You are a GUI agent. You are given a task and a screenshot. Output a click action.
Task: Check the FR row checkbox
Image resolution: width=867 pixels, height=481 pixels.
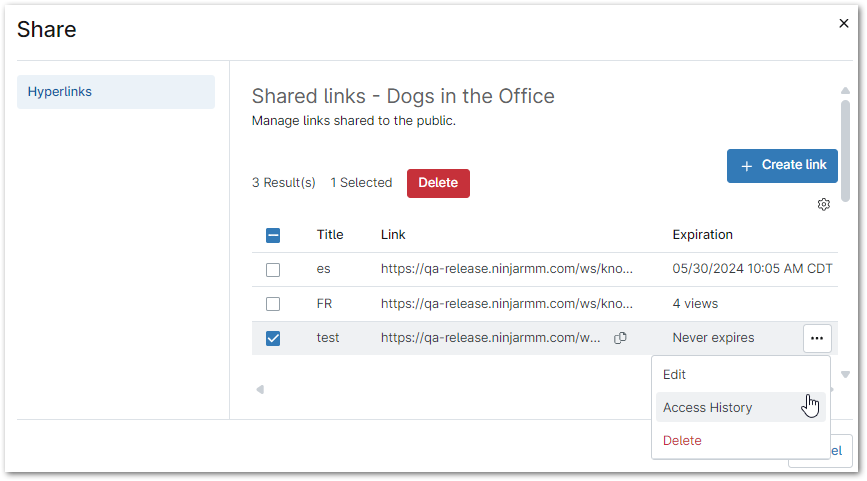pos(273,304)
